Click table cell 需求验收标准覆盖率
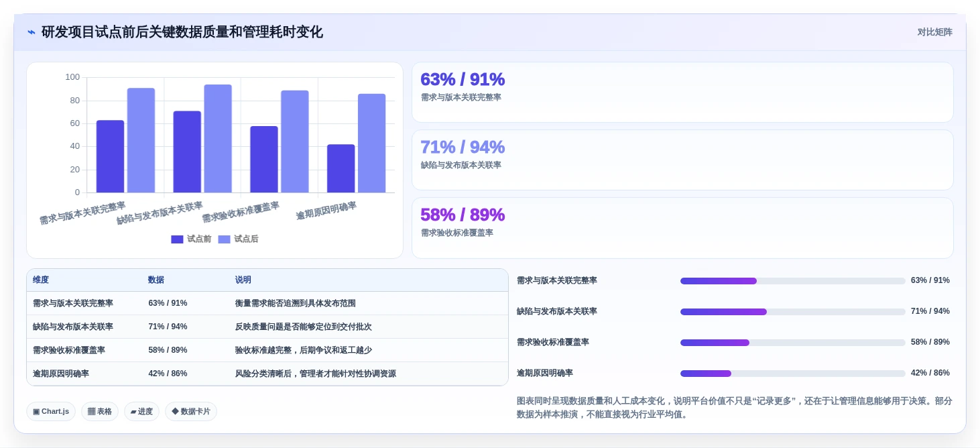 click(69, 350)
